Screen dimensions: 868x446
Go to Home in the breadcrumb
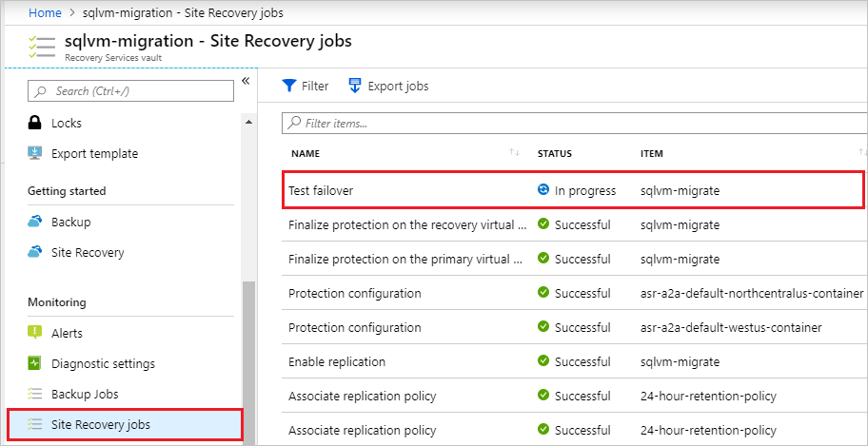tap(45, 13)
